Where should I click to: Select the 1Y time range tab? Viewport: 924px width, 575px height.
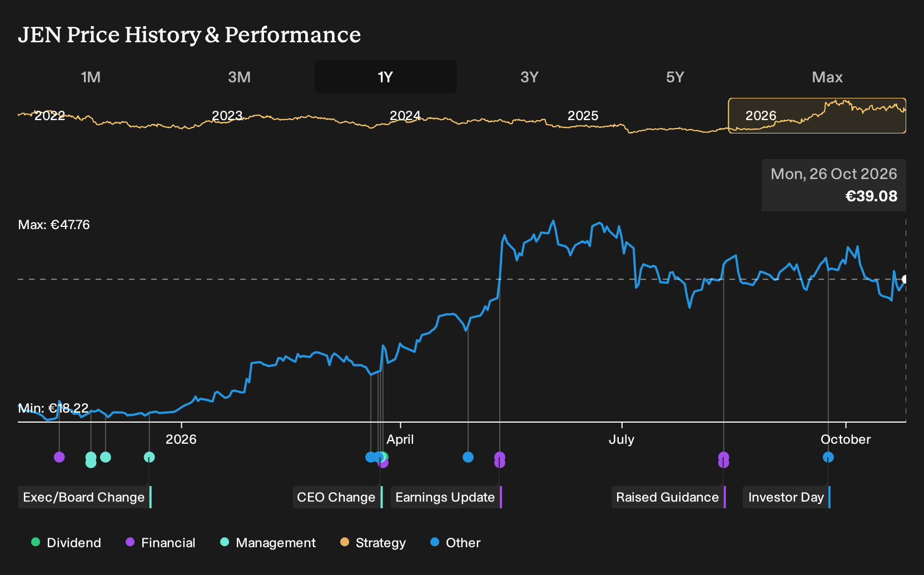point(386,77)
